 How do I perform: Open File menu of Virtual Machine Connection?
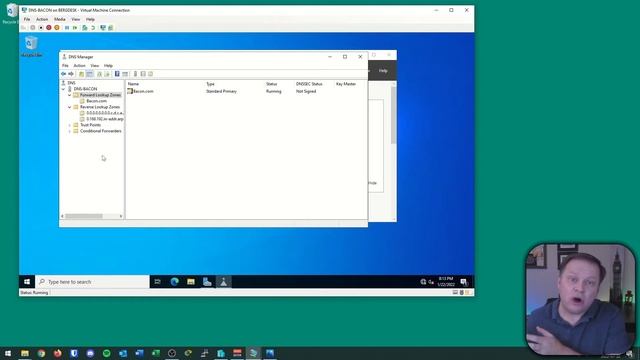pos(27,19)
